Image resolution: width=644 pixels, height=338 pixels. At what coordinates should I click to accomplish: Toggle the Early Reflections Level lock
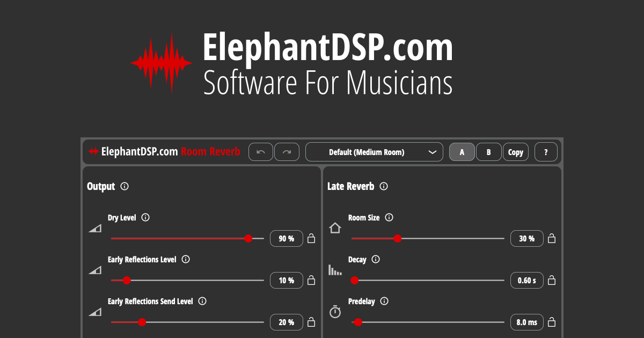[x=311, y=280]
